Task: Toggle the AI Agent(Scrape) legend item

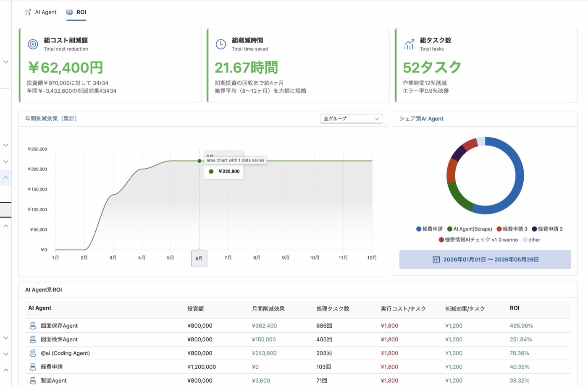Action: point(470,229)
